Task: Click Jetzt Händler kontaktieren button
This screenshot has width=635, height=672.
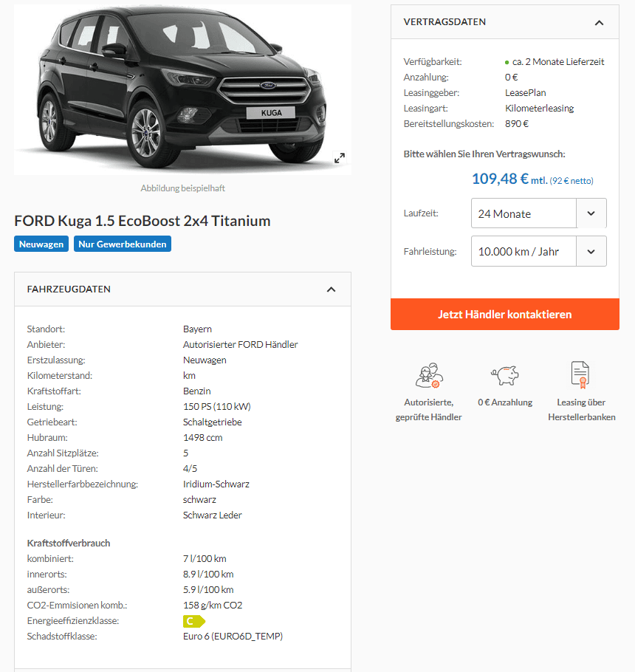Action: point(505,314)
